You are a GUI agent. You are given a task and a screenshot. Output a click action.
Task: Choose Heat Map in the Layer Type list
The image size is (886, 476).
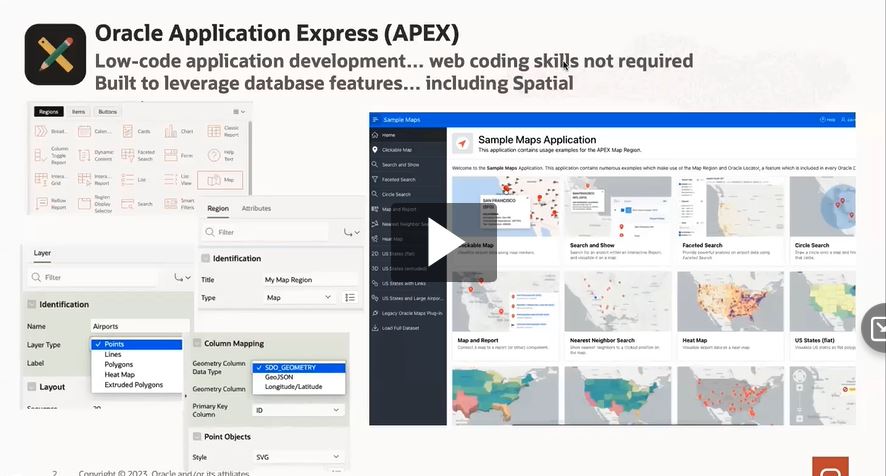[x=137, y=375]
